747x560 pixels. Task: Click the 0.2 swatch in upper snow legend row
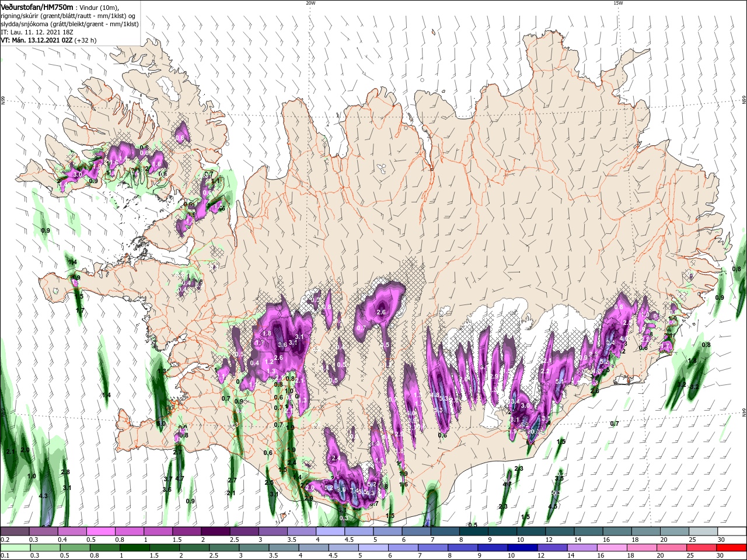tap(15, 531)
